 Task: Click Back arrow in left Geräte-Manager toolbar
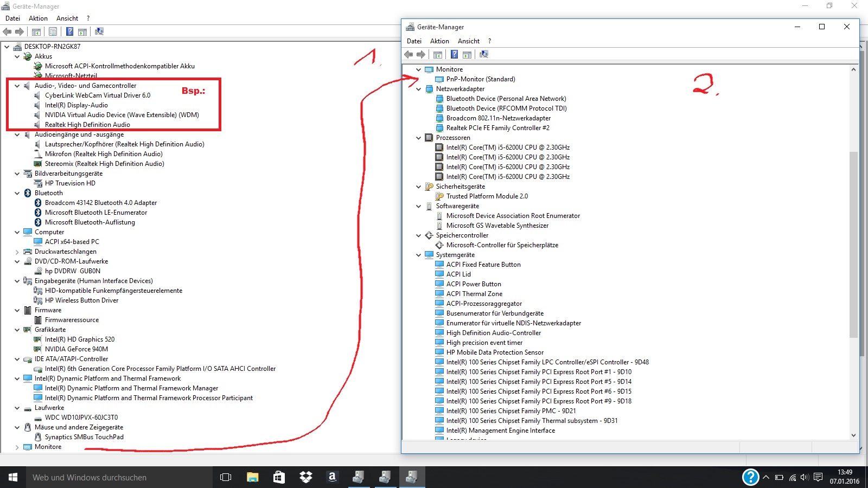7,31
